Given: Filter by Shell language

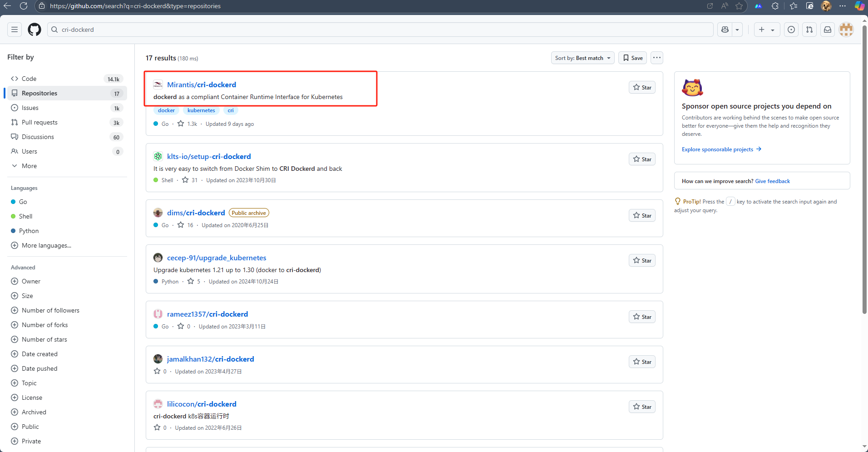Looking at the screenshot, I should 67,216.
